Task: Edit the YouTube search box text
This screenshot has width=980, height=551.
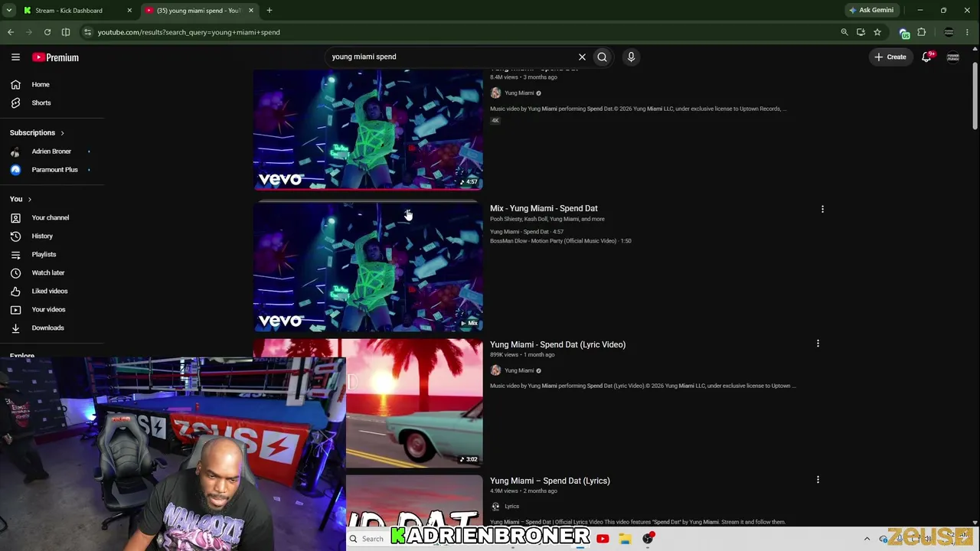Action: coord(452,57)
